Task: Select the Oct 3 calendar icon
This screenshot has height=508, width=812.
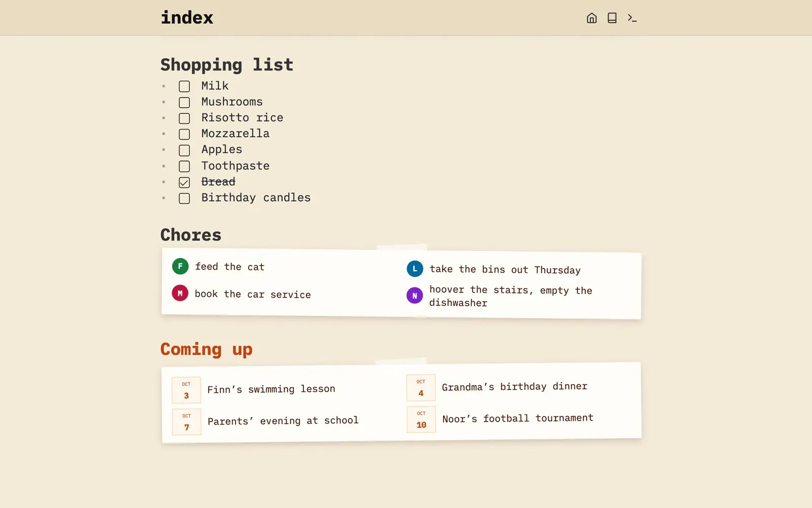Action: tap(186, 390)
